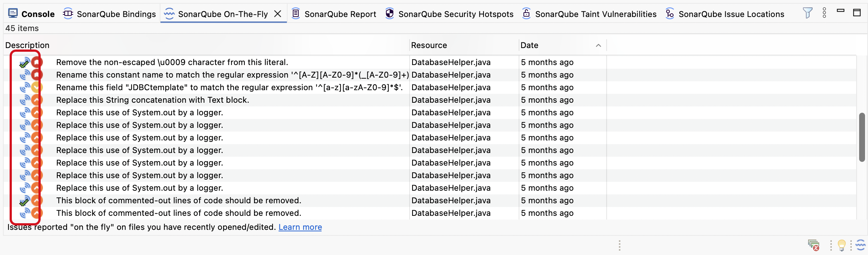The image size is (868, 255).
Task: Click '5 months ago' in 'Remove the non-escaped' row
Action: 547,62
